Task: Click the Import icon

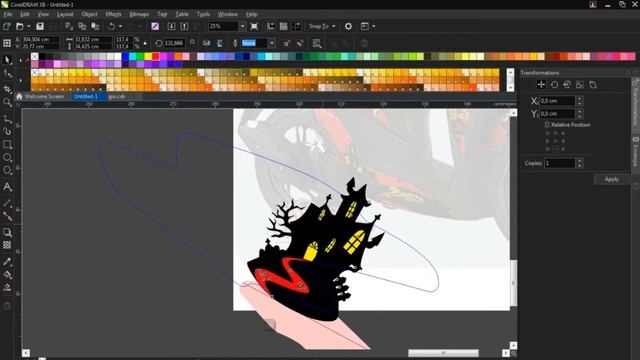Action: tap(171, 26)
